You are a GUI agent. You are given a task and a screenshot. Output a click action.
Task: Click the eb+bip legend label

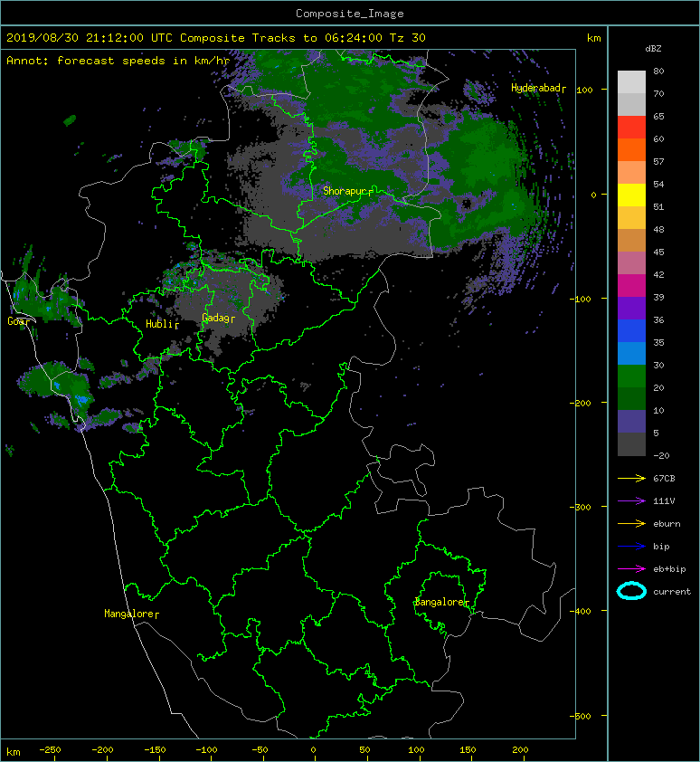click(x=669, y=569)
